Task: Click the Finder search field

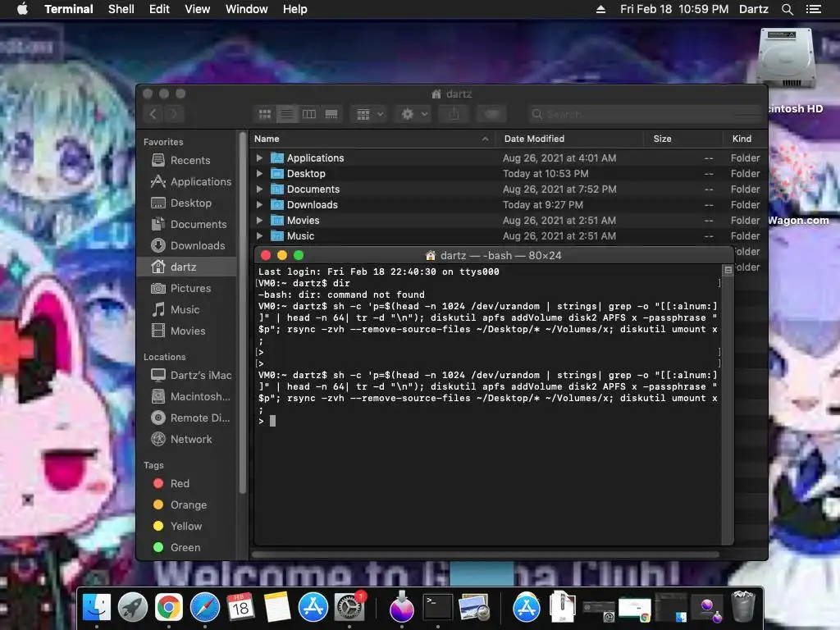Action: pos(645,114)
